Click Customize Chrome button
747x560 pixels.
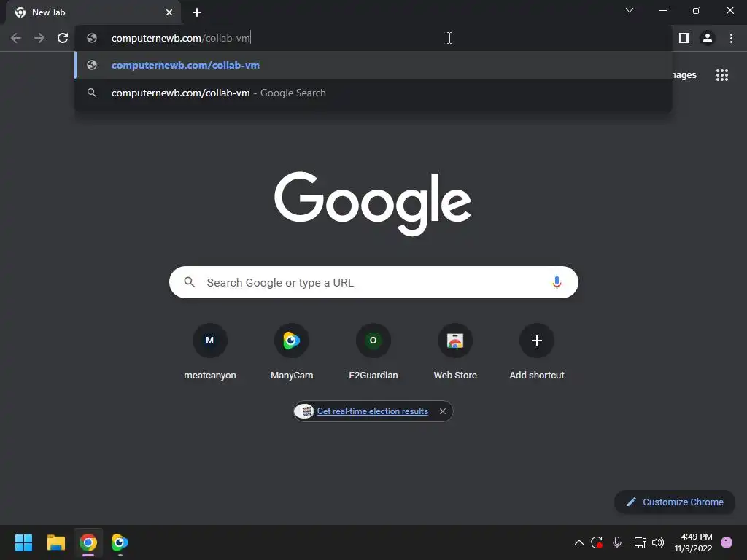(x=675, y=502)
